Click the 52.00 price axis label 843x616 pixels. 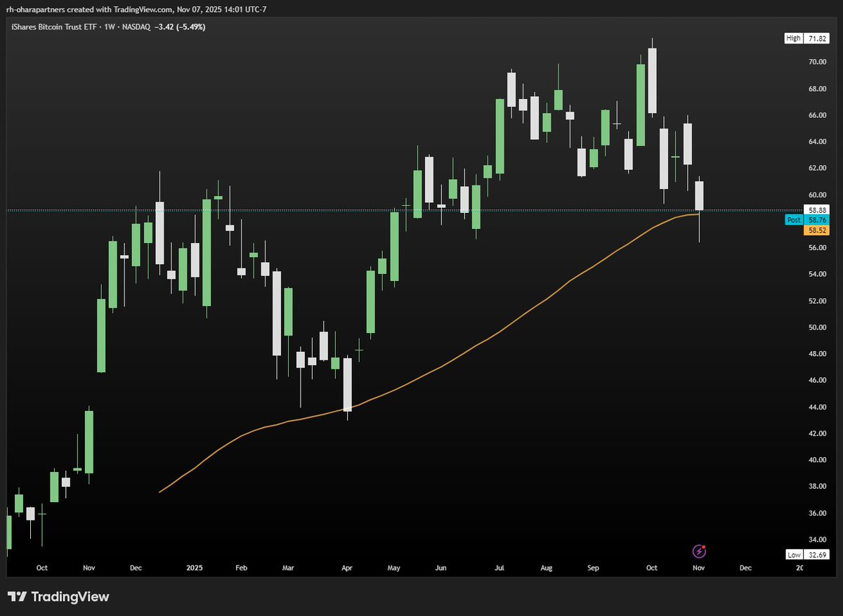coord(816,301)
